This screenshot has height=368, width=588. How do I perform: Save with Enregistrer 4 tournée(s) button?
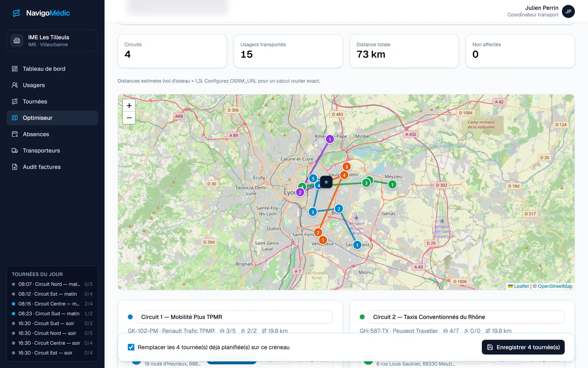[523, 347]
